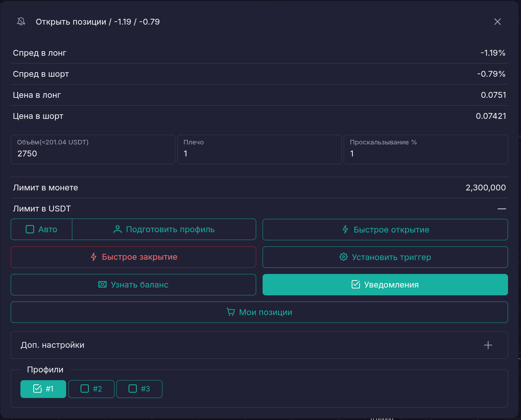Image resolution: width=521 pixels, height=420 pixels.
Task: Close the open positions dialog
Action: click(497, 22)
